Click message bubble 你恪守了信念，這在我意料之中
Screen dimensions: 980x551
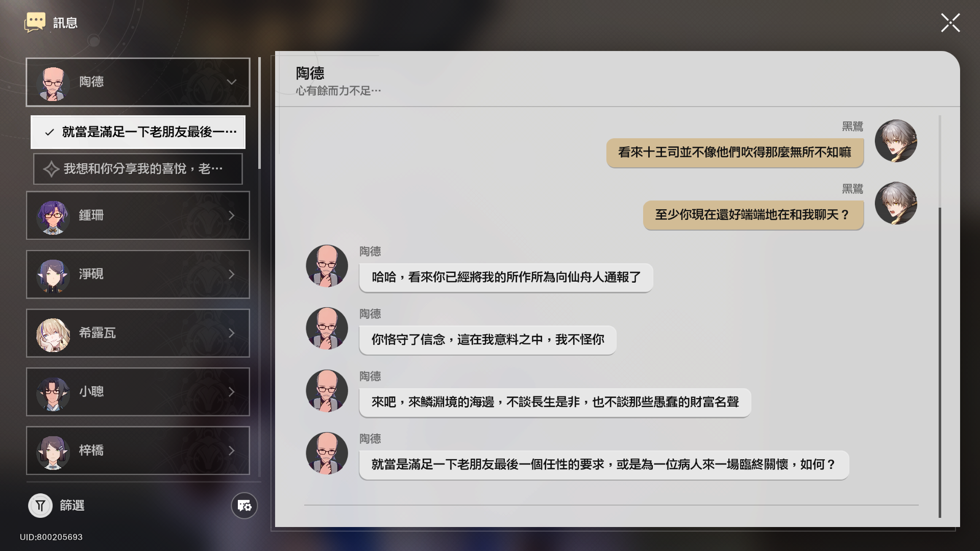(487, 340)
